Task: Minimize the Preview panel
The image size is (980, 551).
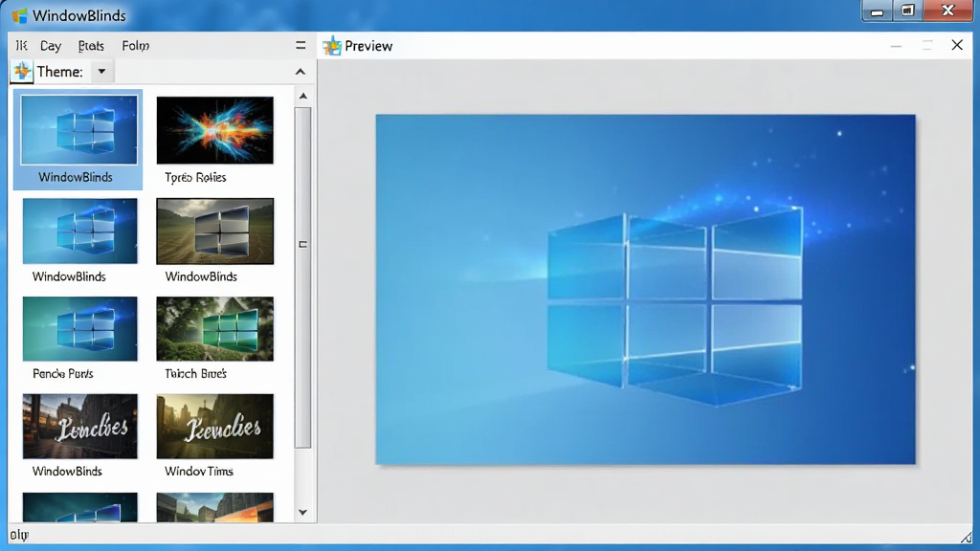Action: [x=896, y=46]
